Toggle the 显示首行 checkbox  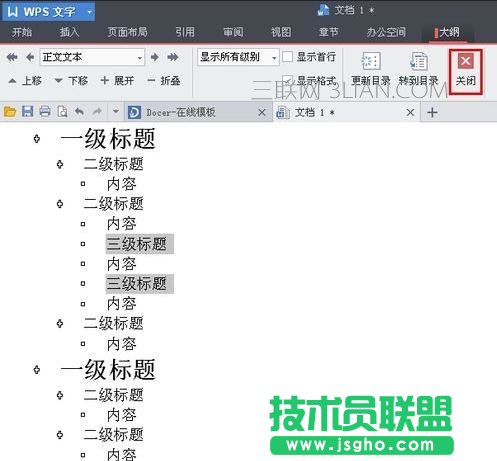click(x=287, y=57)
